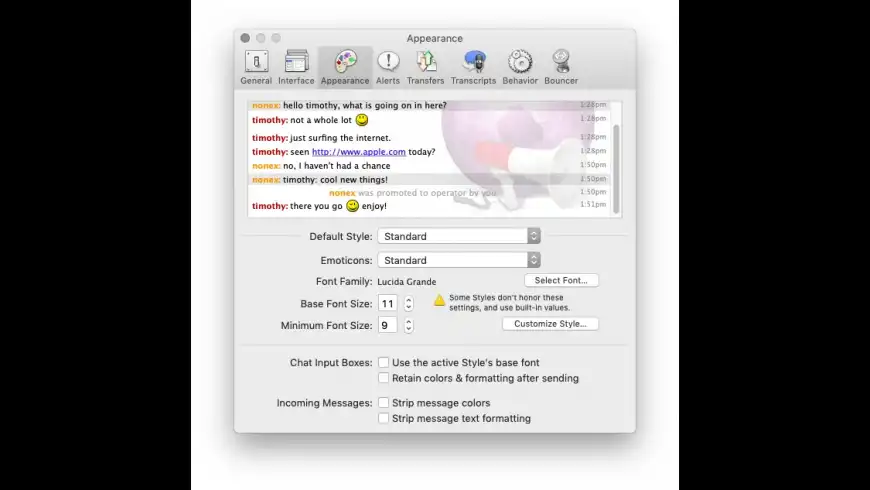Enable 'Use the active Style's base font'
The width and height of the screenshot is (870, 490).
click(383, 362)
